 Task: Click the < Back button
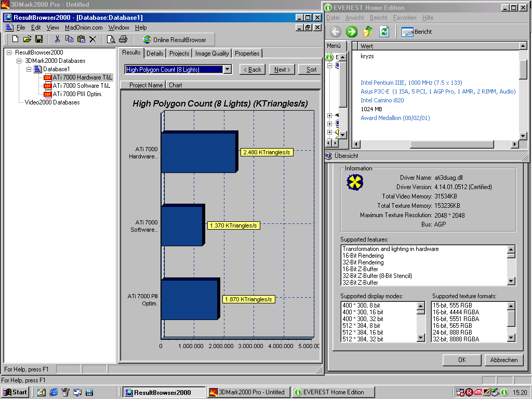coord(252,70)
